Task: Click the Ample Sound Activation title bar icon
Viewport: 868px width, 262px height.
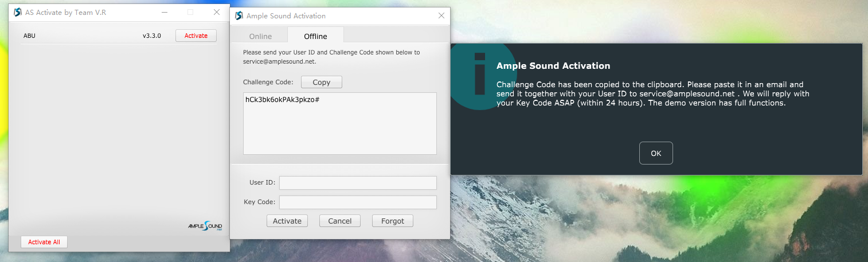Action: 238,15
